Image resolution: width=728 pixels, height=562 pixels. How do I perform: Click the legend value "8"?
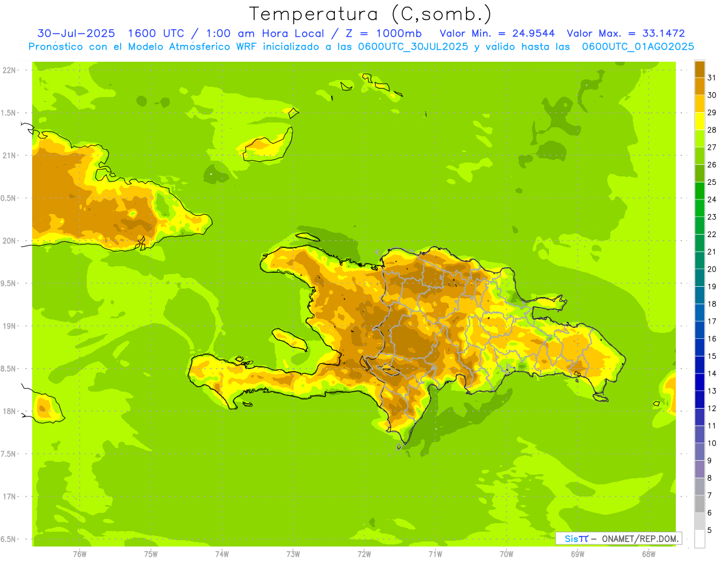tap(709, 478)
